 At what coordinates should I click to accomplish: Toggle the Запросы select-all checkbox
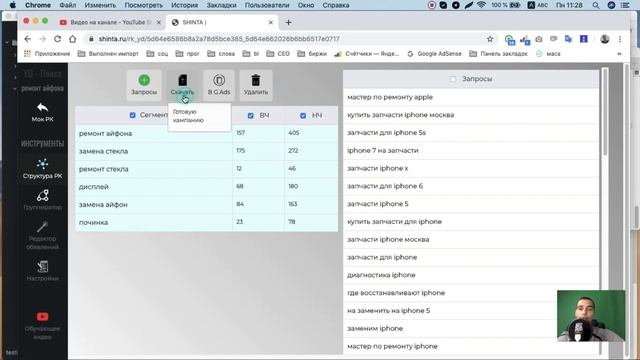[453, 79]
